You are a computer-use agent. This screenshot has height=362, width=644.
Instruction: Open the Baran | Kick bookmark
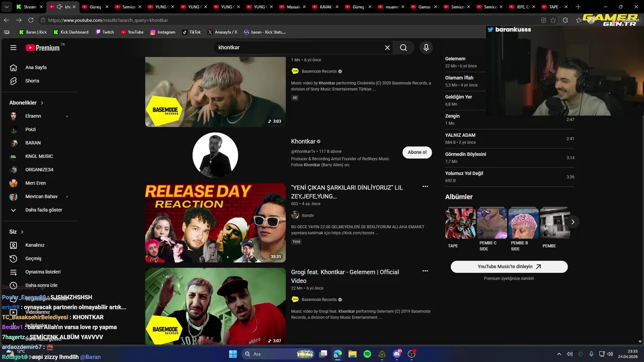pyautogui.click(x=32, y=32)
